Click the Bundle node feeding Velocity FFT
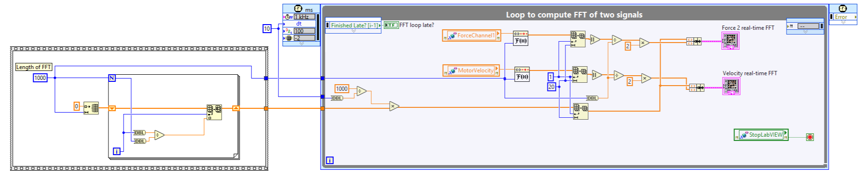 [x=697, y=87]
